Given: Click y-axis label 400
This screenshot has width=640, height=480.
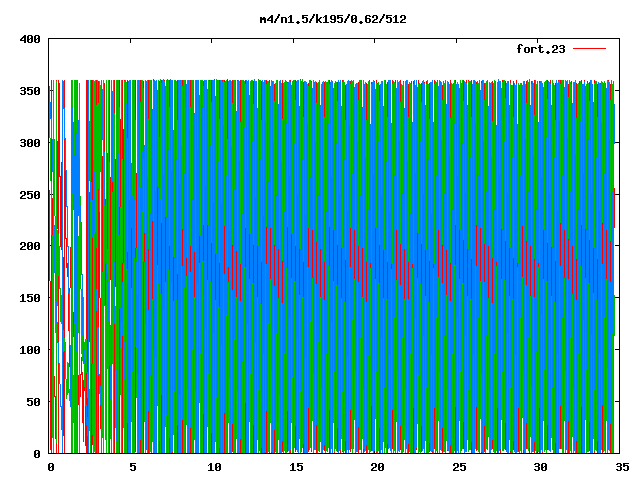Looking at the screenshot, I should [30, 39].
